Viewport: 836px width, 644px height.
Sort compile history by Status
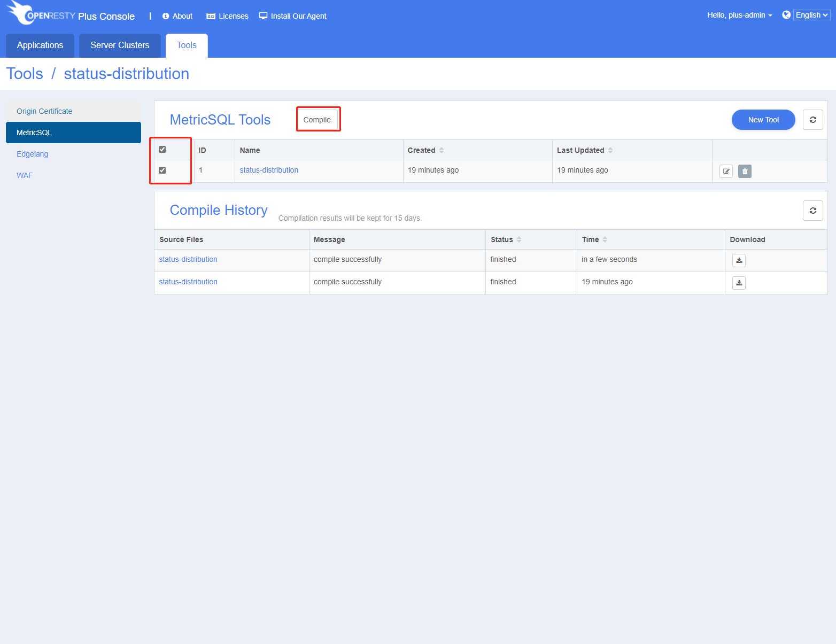[x=506, y=239]
